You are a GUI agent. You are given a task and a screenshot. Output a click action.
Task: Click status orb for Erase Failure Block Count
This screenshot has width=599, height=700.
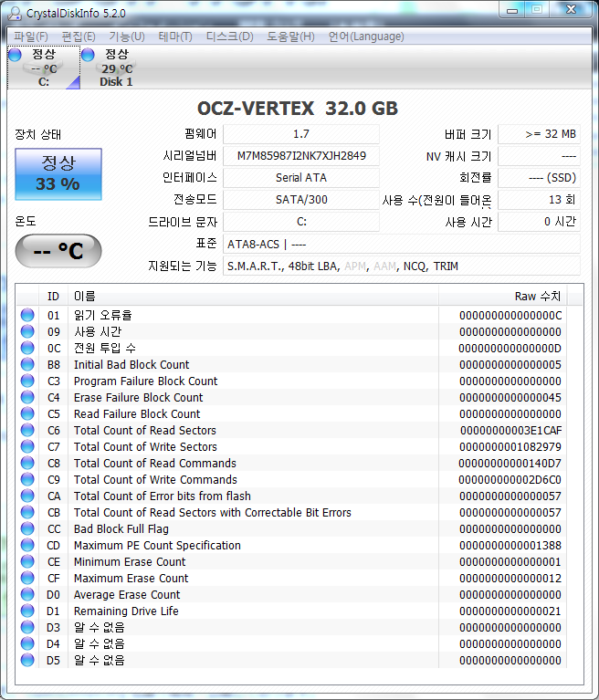coord(27,397)
